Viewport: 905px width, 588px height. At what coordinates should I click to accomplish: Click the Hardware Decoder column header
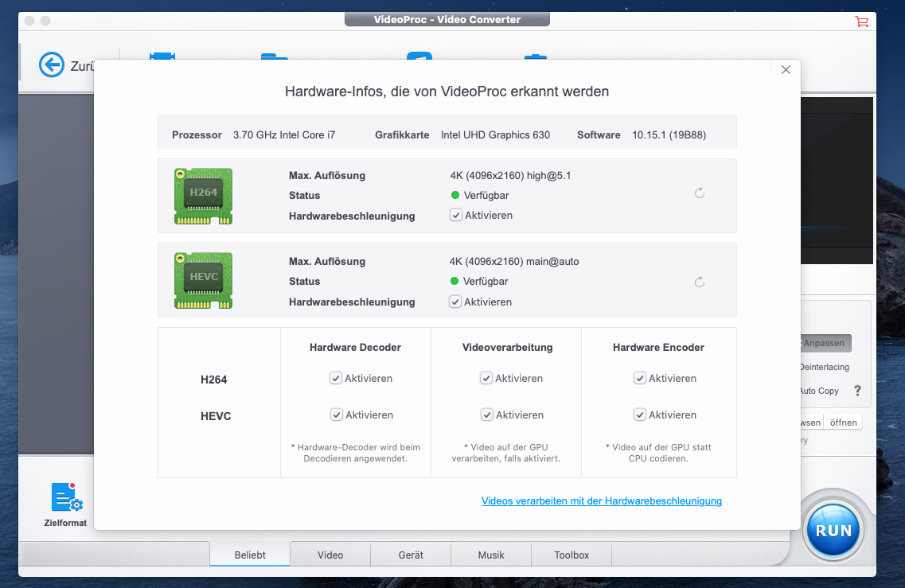355,348
